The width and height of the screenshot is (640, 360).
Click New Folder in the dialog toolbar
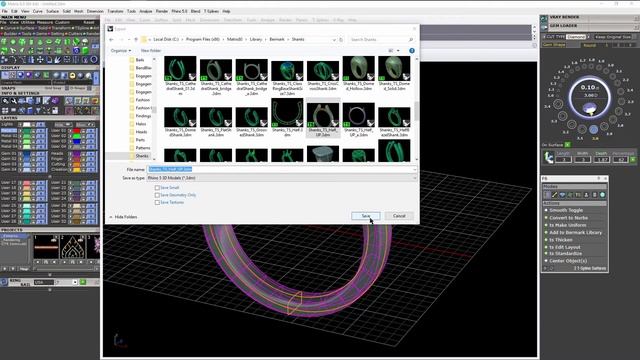[x=151, y=51]
